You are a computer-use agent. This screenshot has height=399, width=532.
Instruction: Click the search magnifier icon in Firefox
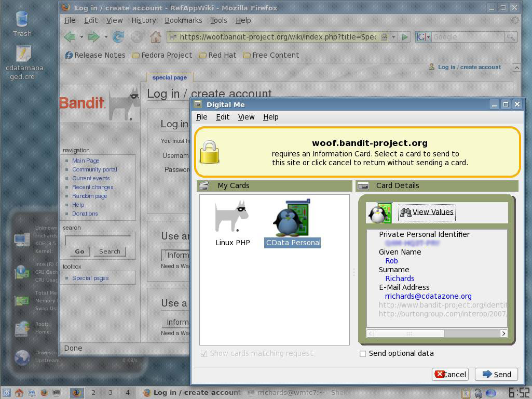coord(510,37)
